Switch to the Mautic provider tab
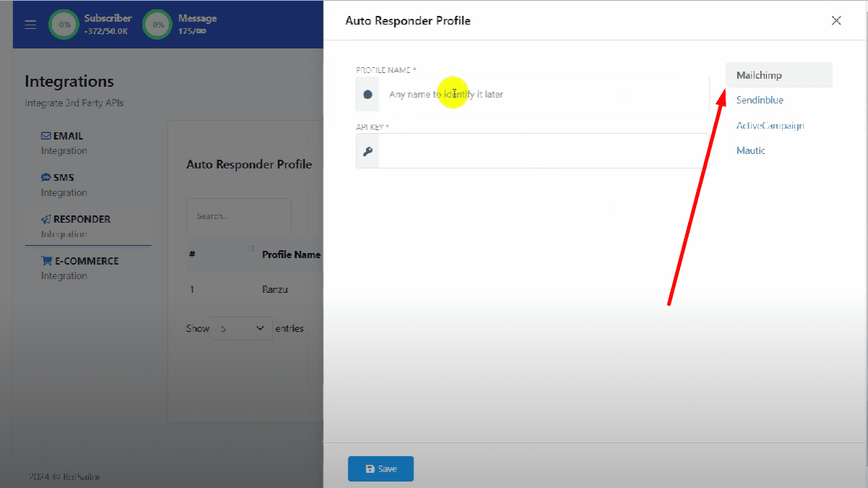The image size is (868, 488). point(751,151)
